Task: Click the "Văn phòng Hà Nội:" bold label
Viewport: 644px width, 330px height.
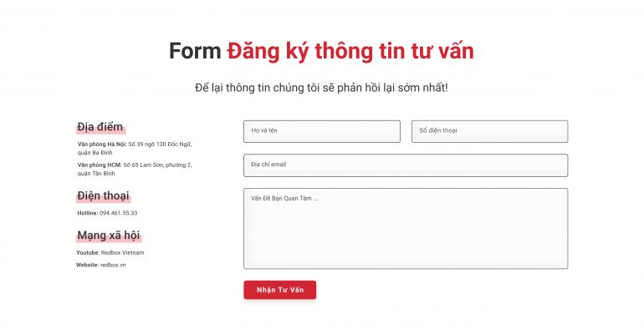Action: click(102, 145)
